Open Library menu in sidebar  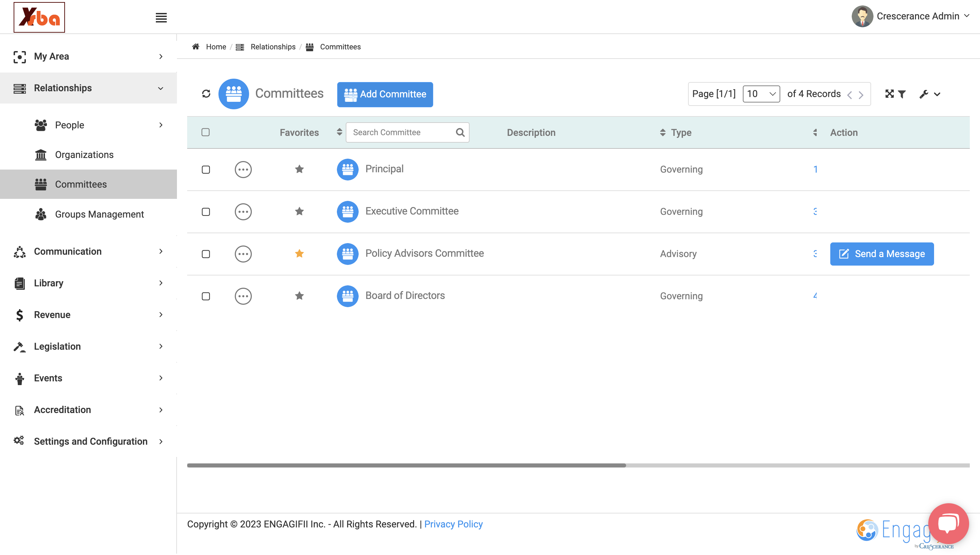click(x=88, y=283)
